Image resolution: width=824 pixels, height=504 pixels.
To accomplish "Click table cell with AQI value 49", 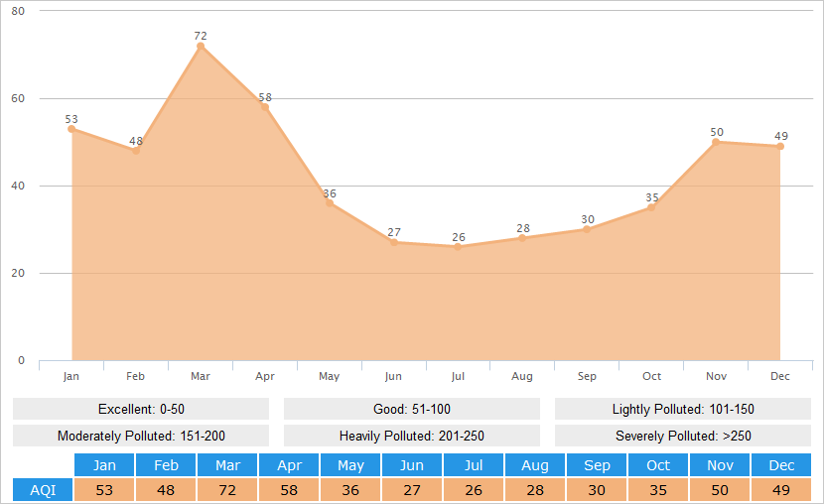I will pos(781,490).
